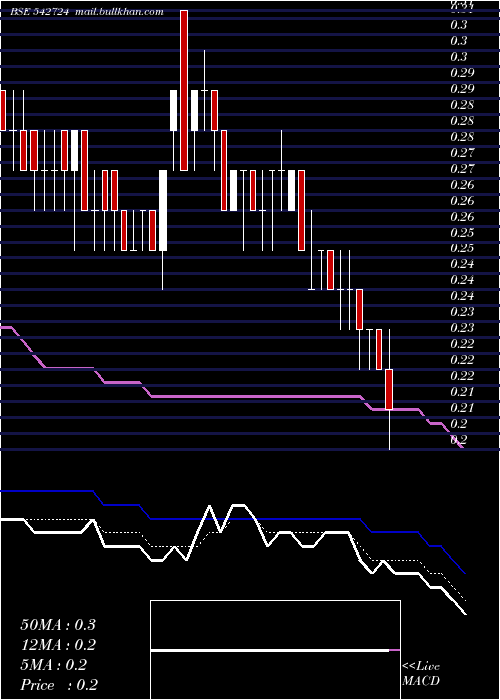This screenshot has width=500, height=700.
Task: Select the 5MA : 0.2 reading
Action: [54, 665]
